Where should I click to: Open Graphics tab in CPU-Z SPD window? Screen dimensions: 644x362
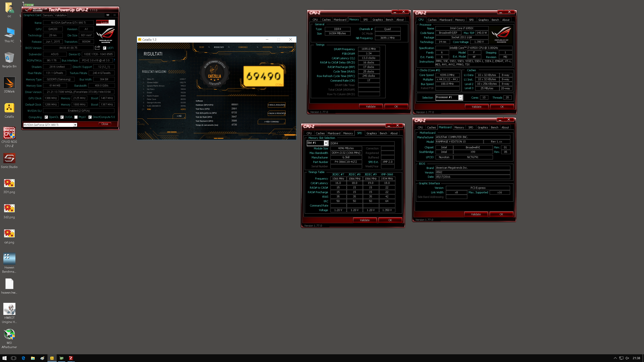[x=371, y=133]
